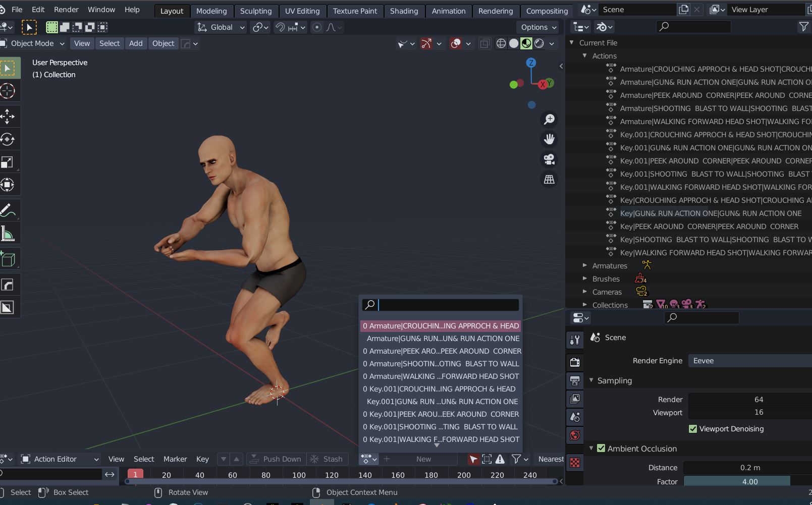812x505 pixels.
Task: Open the View Layer properties tab icon
Action: (575, 399)
